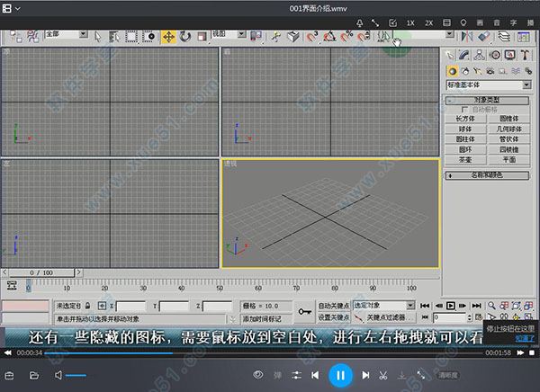Click the 长方体 button
The height and width of the screenshot is (392, 540).
click(465, 119)
